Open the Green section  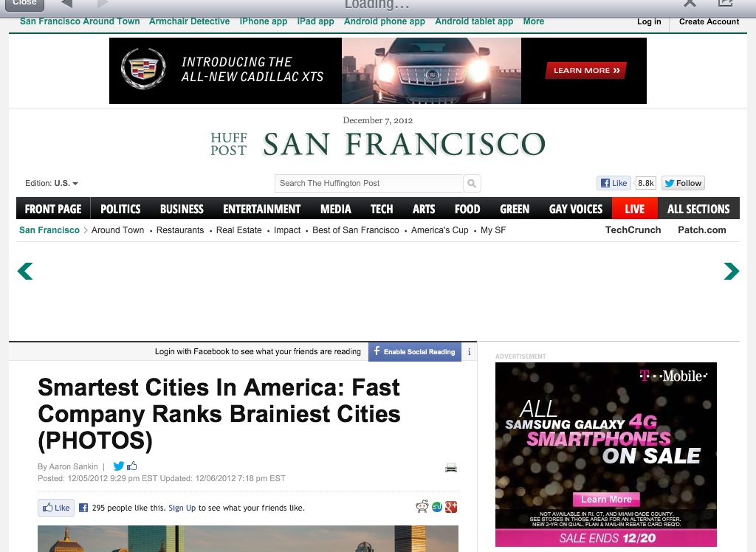click(x=515, y=209)
